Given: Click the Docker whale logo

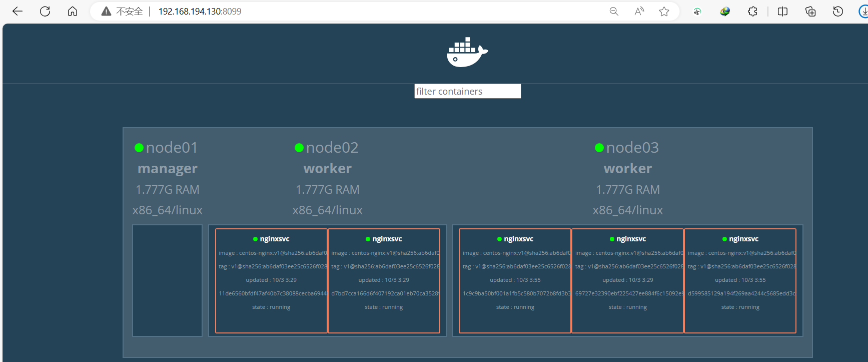Looking at the screenshot, I should pos(467,52).
